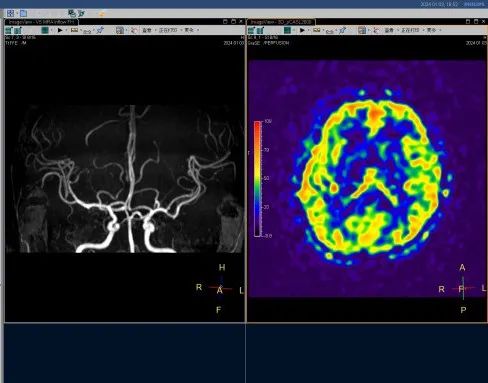Click the save layout icon in MRA toolbar
The width and height of the screenshot is (488, 383).
coord(120,30)
